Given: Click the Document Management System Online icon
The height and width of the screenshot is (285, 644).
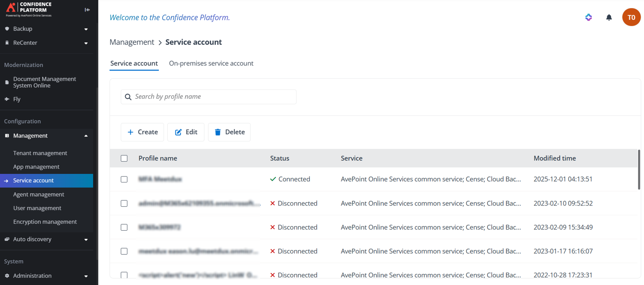Looking at the screenshot, I should [x=7, y=82].
